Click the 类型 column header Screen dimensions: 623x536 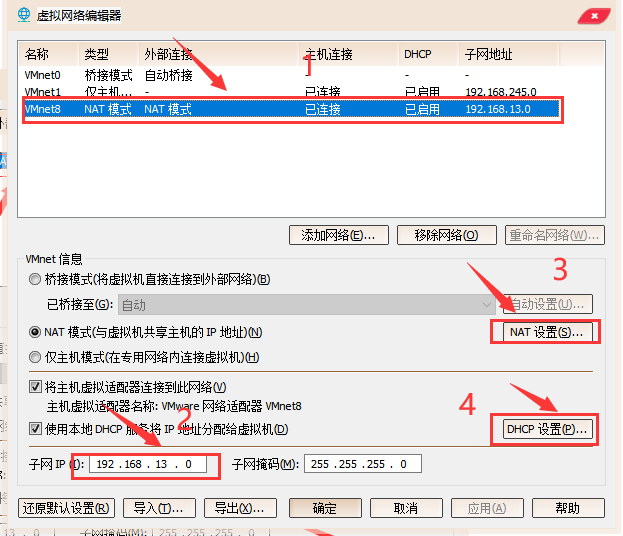(x=108, y=54)
